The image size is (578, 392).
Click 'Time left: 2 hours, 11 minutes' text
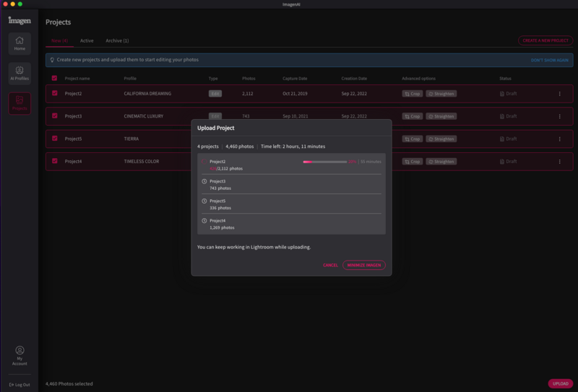point(293,147)
